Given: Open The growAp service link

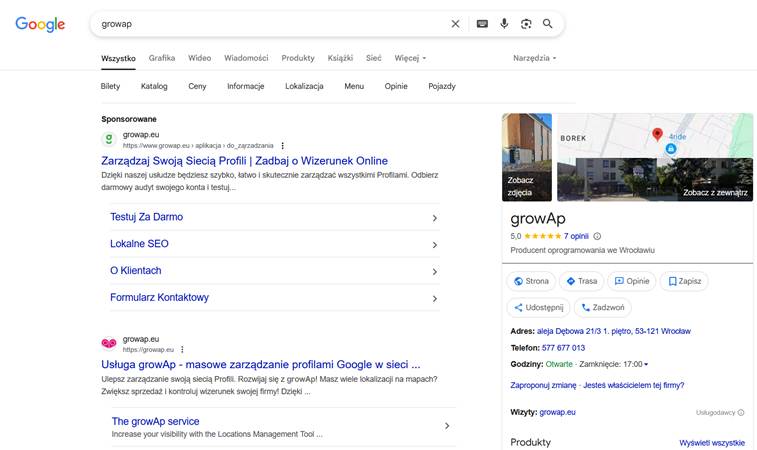Looking at the screenshot, I should point(155,421).
